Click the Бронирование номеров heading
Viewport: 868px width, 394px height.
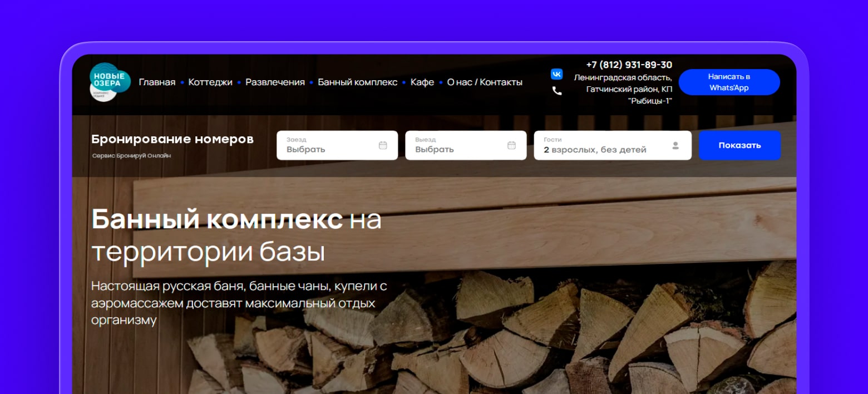coord(172,139)
